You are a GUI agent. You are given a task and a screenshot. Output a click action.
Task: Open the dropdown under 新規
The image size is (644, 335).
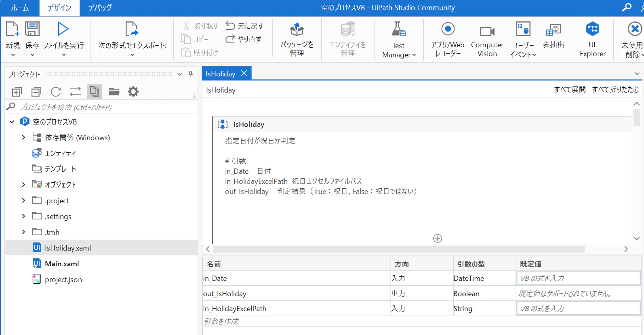pyautogui.click(x=13, y=55)
